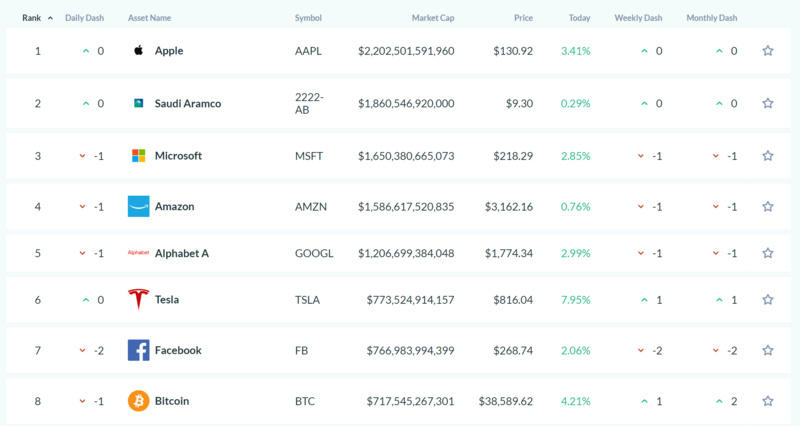Toggle sort arrow next to Rank header

pyautogui.click(x=50, y=18)
